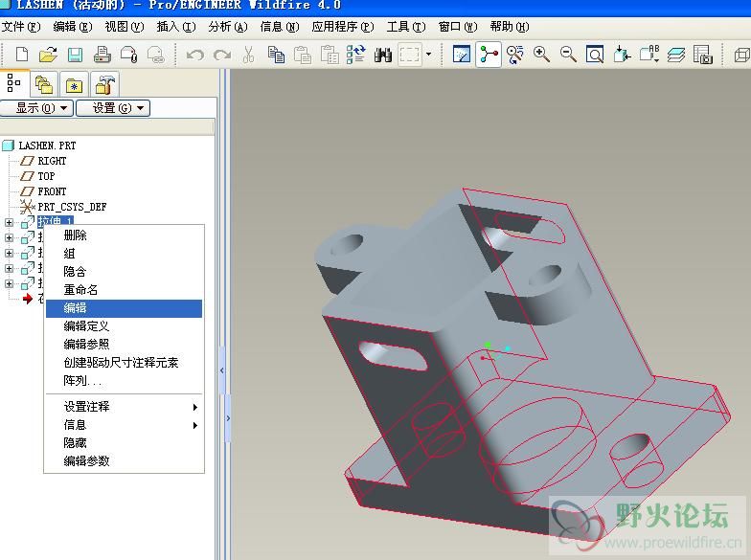Choose 重命名 from the context menu
The height and width of the screenshot is (560, 751).
(125, 290)
